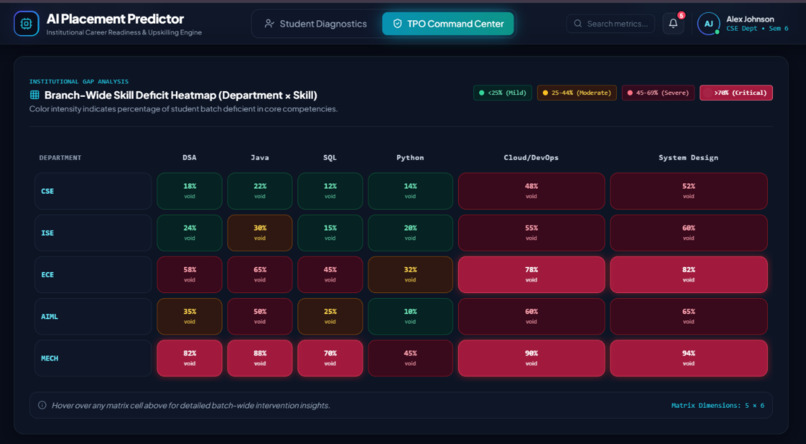
Task: Click MECH SQL 70% cell
Action: pyautogui.click(x=330, y=358)
